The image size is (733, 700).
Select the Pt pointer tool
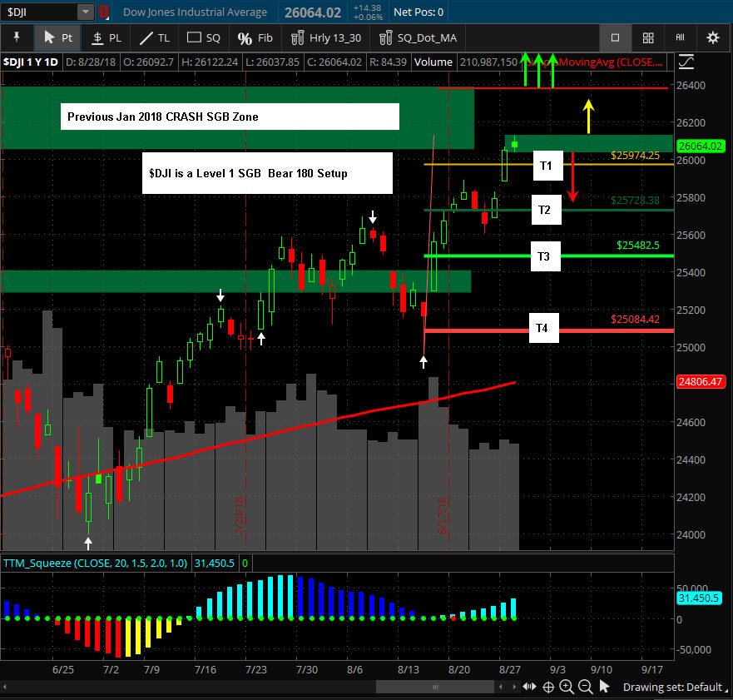click(x=57, y=37)
